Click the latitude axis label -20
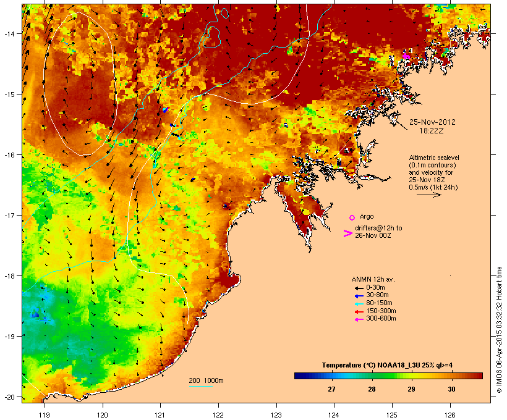 pyautogui.click(x=9, y=397)
